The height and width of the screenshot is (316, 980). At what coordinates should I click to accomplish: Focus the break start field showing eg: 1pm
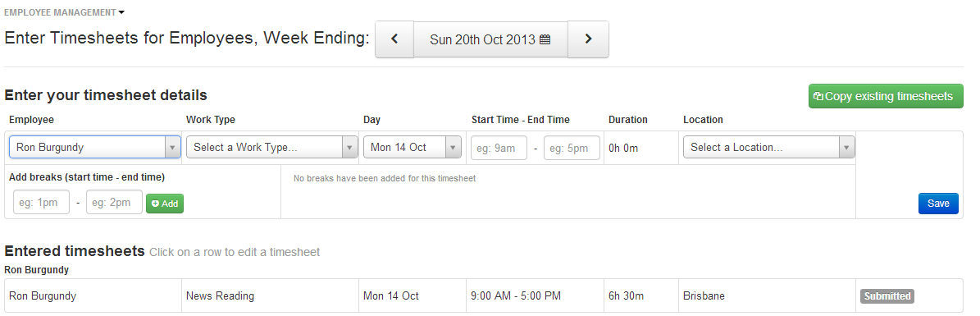click(x=41, y=202)
